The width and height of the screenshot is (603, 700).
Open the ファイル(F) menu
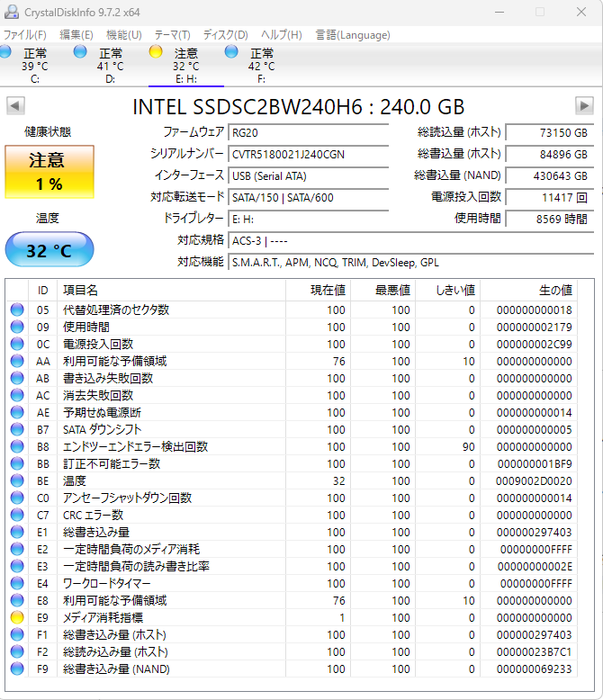click(x=25, y=35)
